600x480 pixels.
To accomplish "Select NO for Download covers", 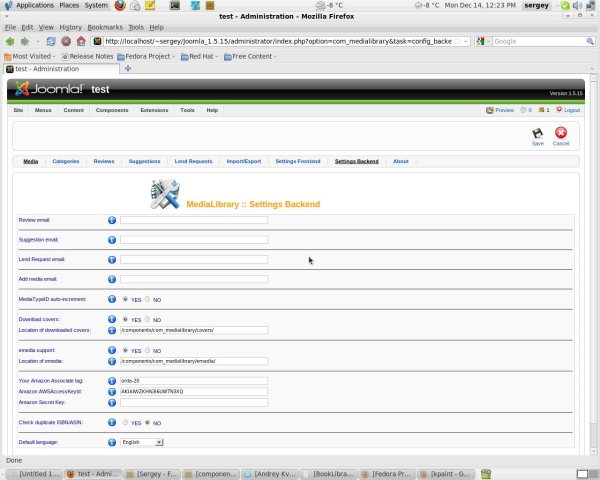I will click(147, 319).
